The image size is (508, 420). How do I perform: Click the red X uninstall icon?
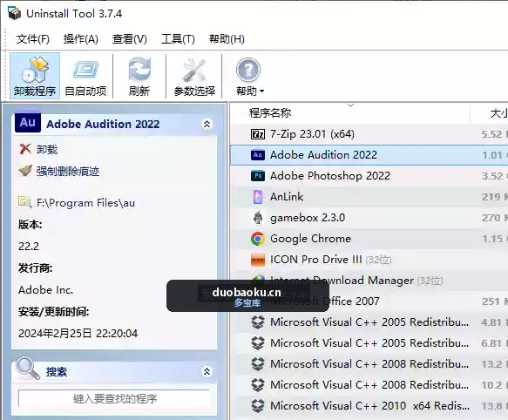pos(25,149)
